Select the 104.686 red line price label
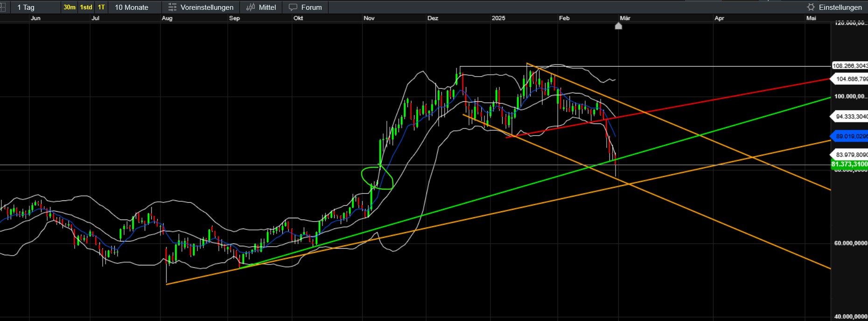The width and height of the screenshot is (868, 321). pyautogui.click(x=850, y=79)
